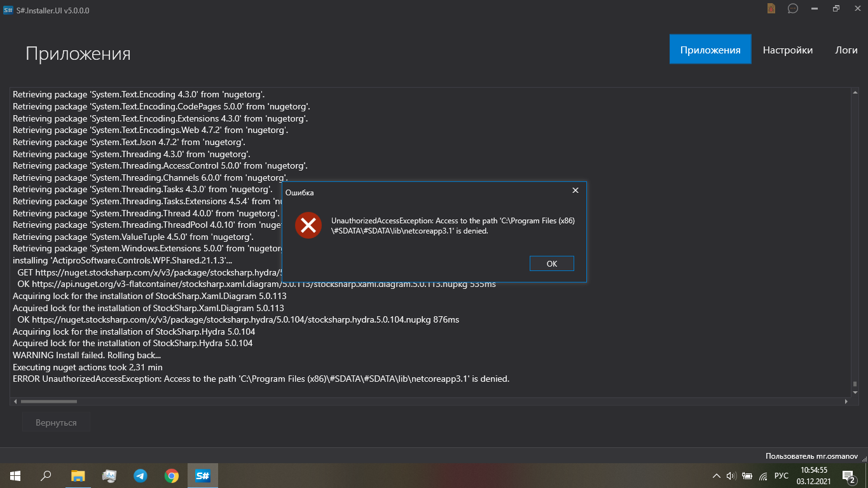Image resolution: width=868 pixels, height=488 pixels.
Task: Select 'System.Text.Json 4.7.2' log line
Action: pyautogui.click(x=129, y=142)
